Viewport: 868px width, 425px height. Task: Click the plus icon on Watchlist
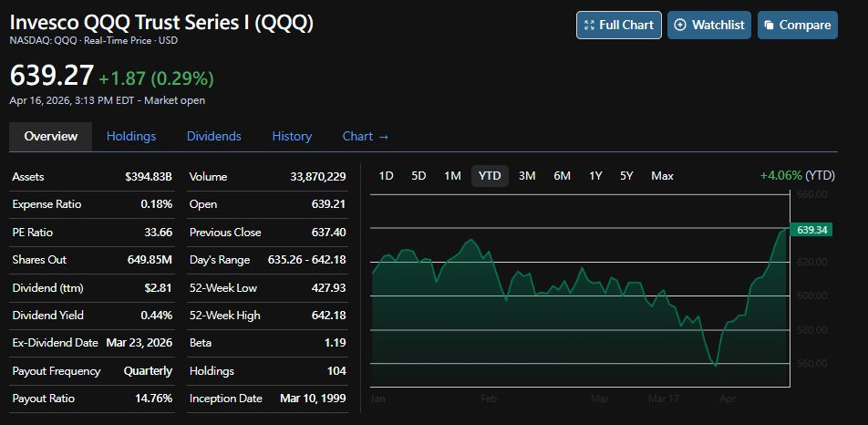point(680,26)
